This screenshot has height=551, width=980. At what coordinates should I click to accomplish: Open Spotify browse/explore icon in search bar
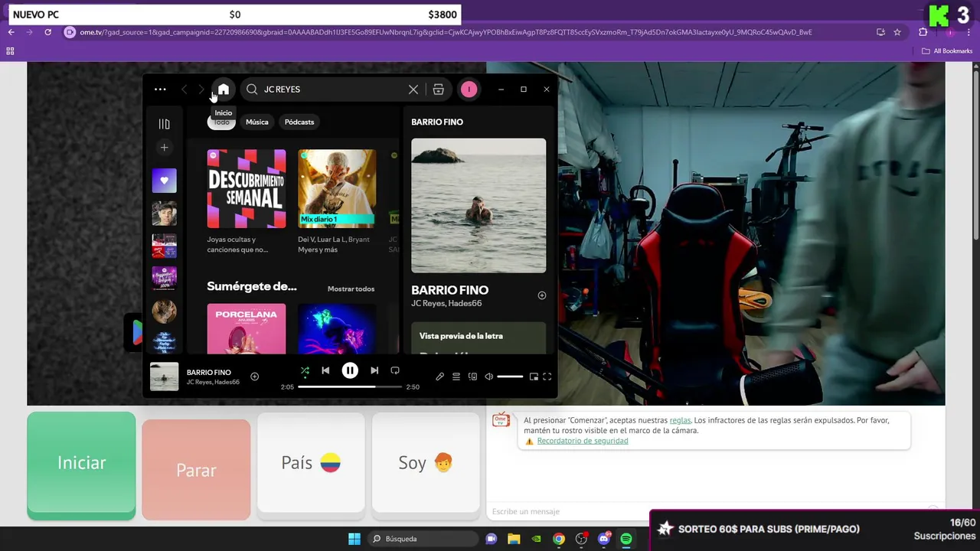[438, 90]
